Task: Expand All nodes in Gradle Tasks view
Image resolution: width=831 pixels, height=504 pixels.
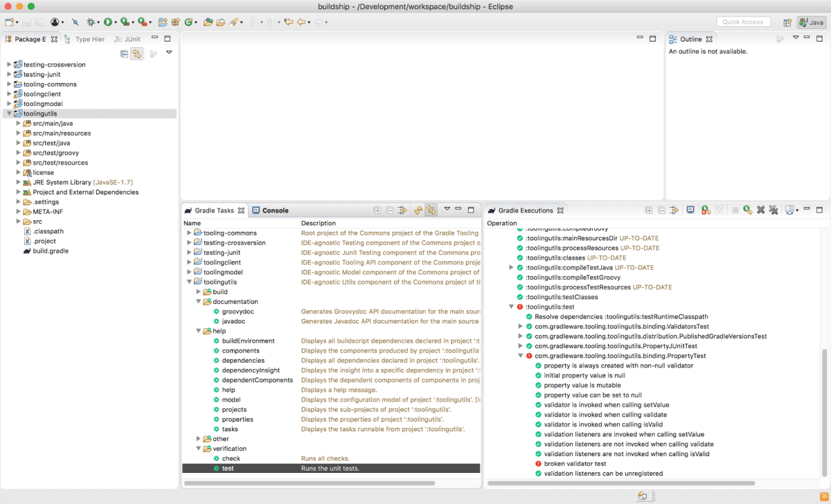Action: (377, 210)
